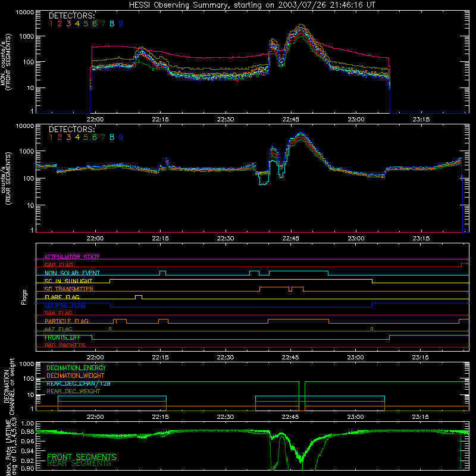Select green detector 6 in rear segments legend
Image resolution: width=476 pixels, height=476 pixels.
click(x=95, y=137)
